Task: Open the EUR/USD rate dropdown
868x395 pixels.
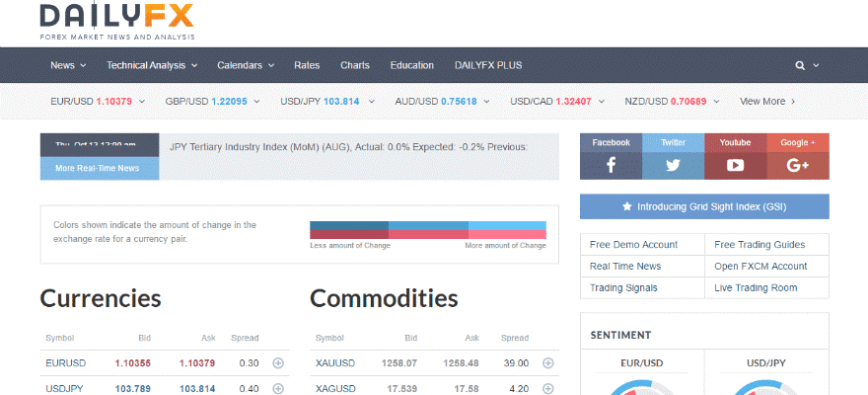Action: pyautogui.click(x=98, y=101)
